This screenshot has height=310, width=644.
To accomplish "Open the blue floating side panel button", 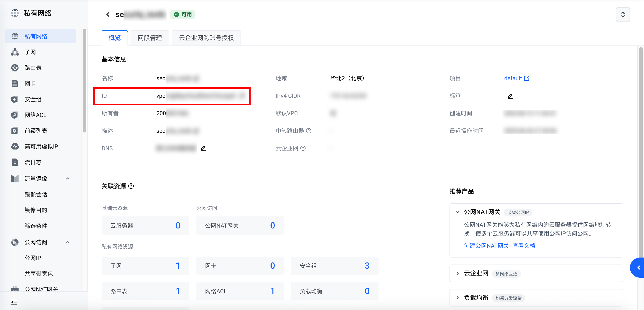I will point(638,268).
